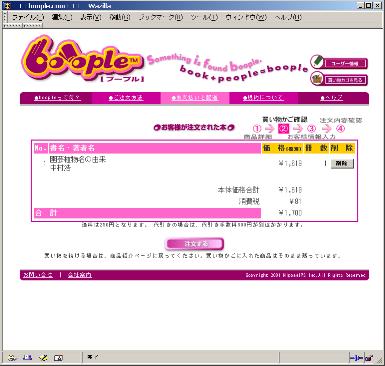This screenshot has width=385, height=366.
Task: Open the お問い合せ contact link in the footer
Action: point(38,275)
